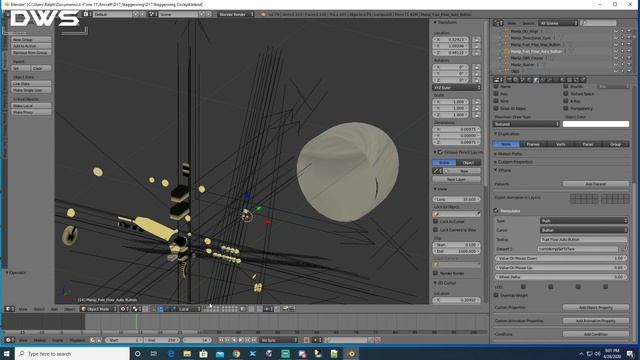
Task: Open the 3D viewport View menu
Action: pos(23,309)
